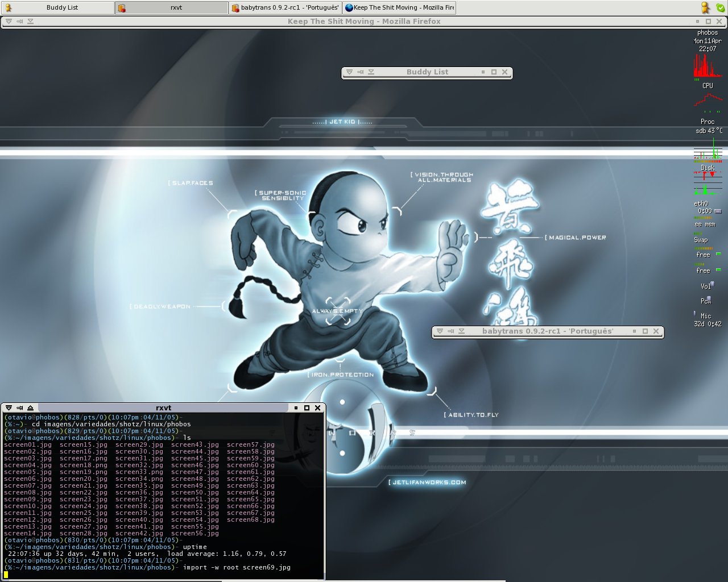This screenshot has height=582, width=728.
Task: Switch to babytrans in the taskbar
Action: pyautogui.click(x=285, y=7)
